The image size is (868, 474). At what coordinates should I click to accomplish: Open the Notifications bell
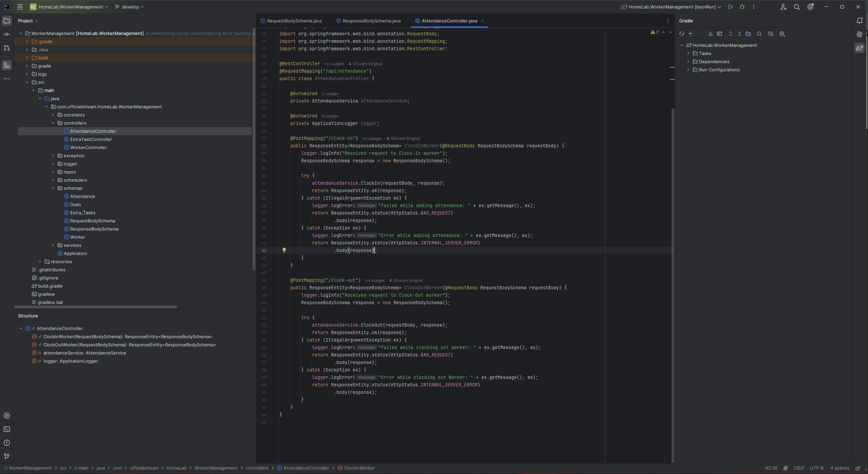click(x=860, y=21)
